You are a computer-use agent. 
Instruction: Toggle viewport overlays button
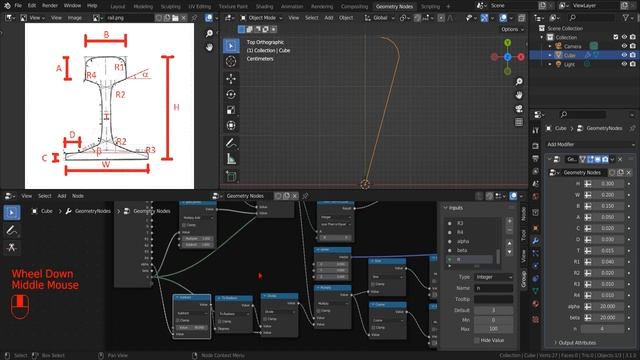503,18
